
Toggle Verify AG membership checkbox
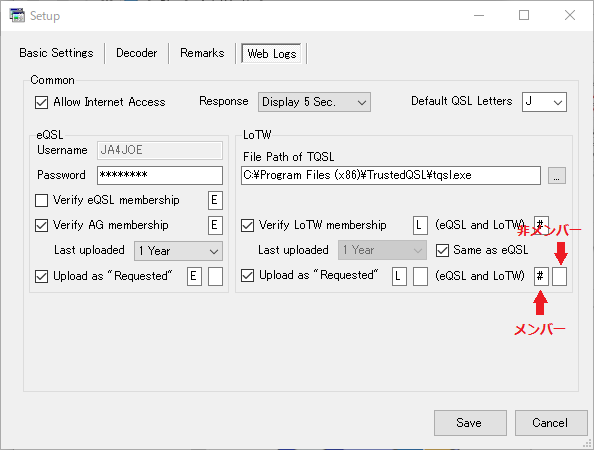click(x=41, y=225)
